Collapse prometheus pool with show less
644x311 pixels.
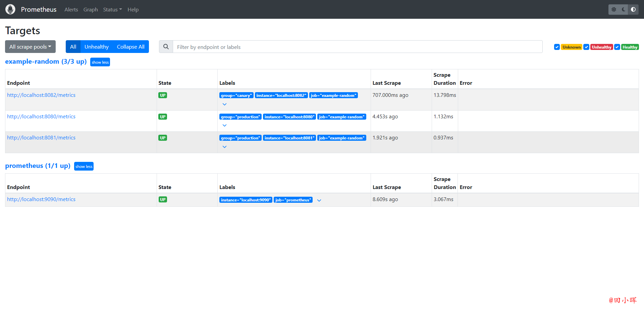tap(84, 167)
